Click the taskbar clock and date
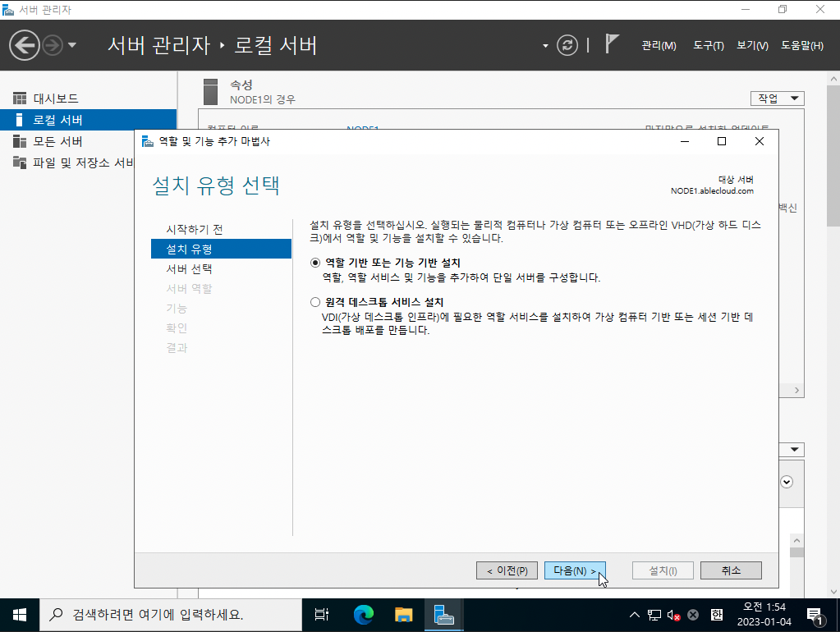 pyautogui.click(x=764, y=614)
